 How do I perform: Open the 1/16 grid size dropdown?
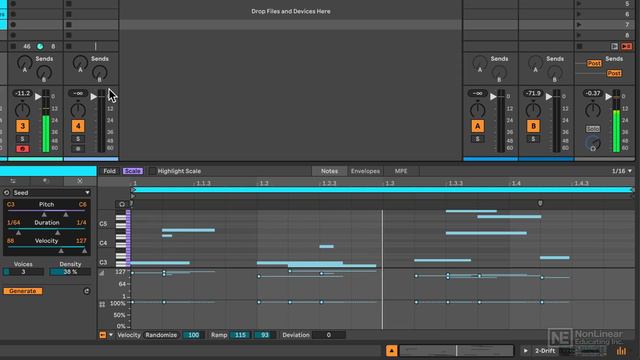tap(621, 171)
